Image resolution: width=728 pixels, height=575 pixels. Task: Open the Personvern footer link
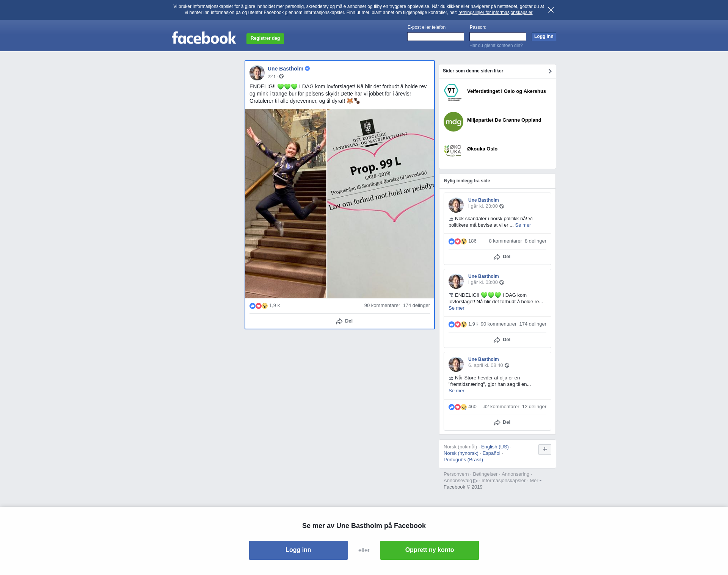(456, 474)
